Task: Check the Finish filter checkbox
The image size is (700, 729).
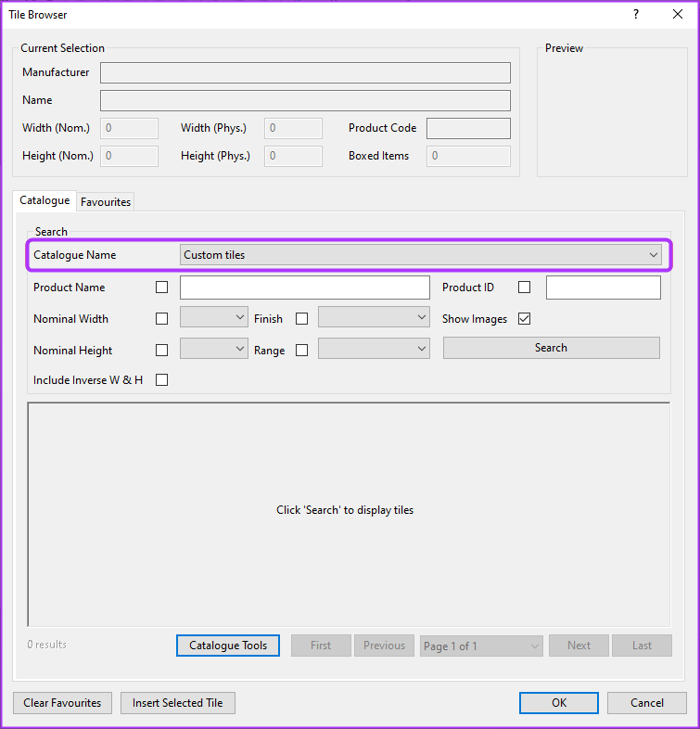Action: 301,319
